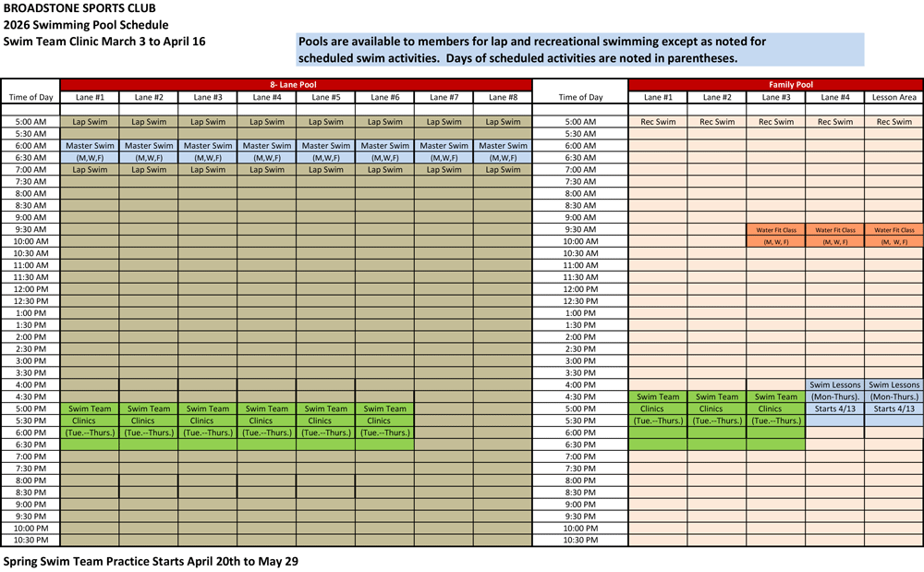Select Lane #8 header in 8-Lane Pool
This screenshot has height=572, width=924.
pos(503,97)
